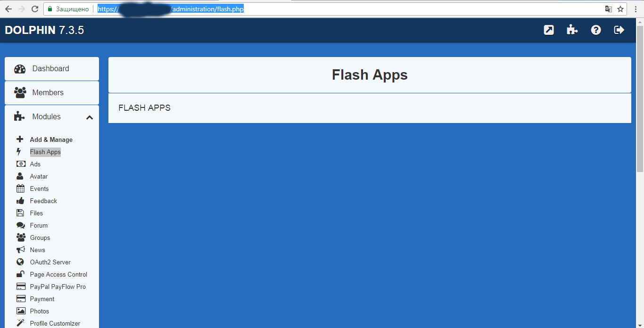Screen dimensions: 644x328
Task: Select Add & Manage under Modules
Action: click(51, 140)
